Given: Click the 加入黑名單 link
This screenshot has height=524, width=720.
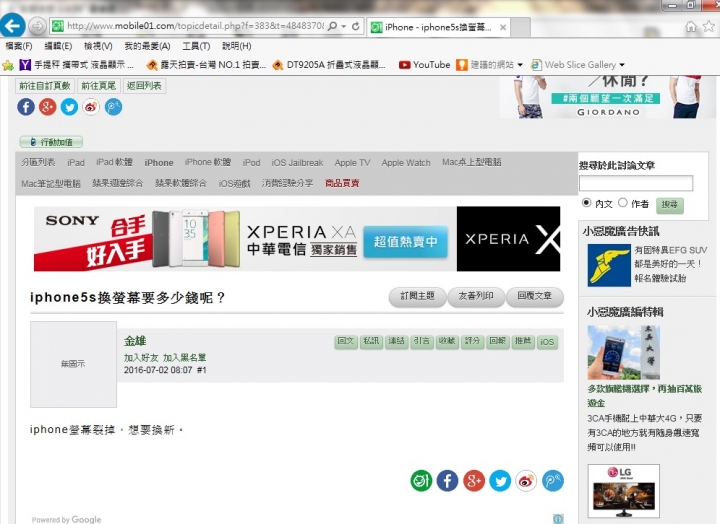Looking at the screenshot, I should pyautogui.click(x=185, y=357).
